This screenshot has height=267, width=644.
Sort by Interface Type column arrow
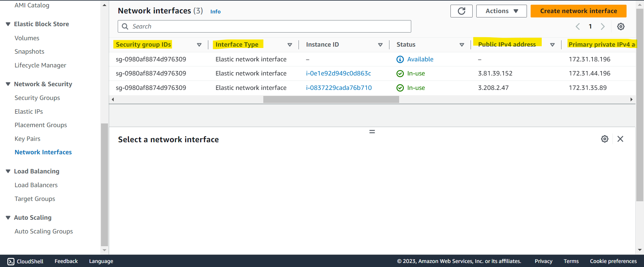click(290, 45)
